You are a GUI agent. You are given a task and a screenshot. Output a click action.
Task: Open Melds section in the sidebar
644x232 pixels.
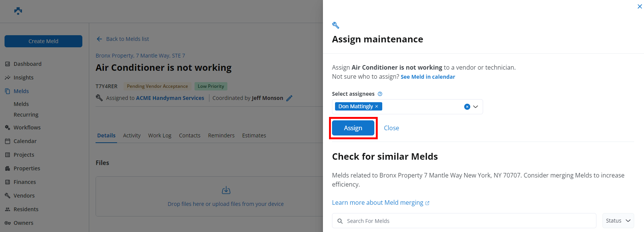(x=21, y=91)
